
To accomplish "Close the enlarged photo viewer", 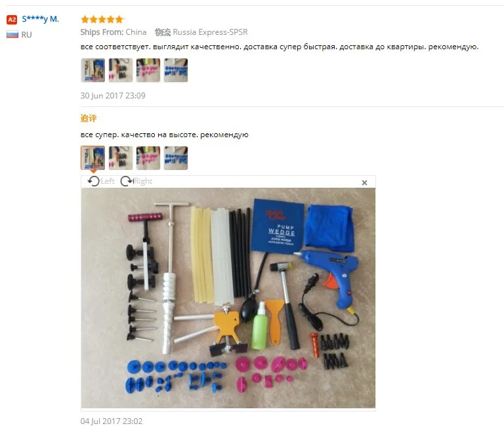I will tap(364, 182).
